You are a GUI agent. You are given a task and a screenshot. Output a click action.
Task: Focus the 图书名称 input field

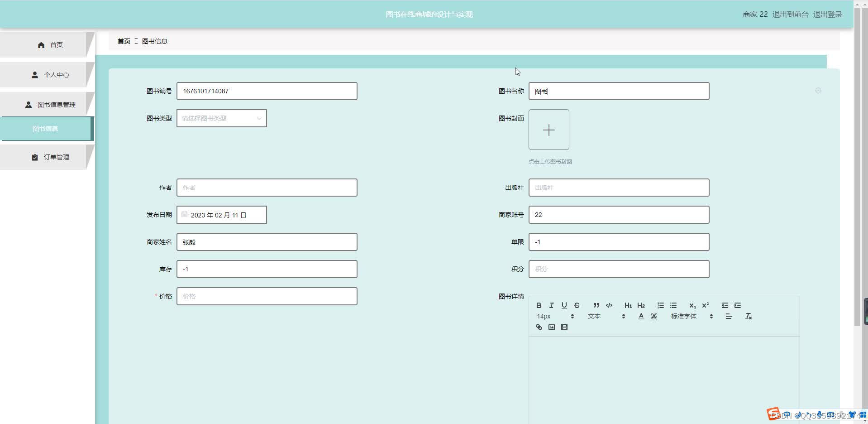click(619, 91)
